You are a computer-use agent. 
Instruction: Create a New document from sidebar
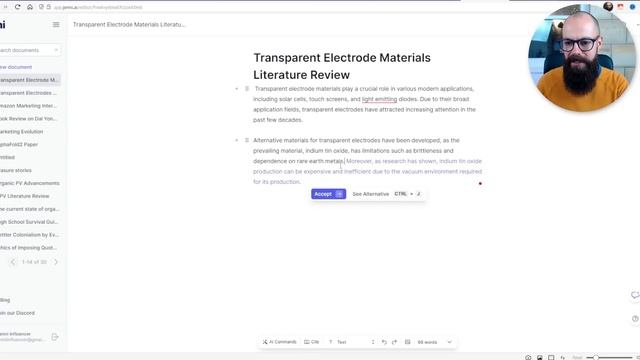[16, 67]
